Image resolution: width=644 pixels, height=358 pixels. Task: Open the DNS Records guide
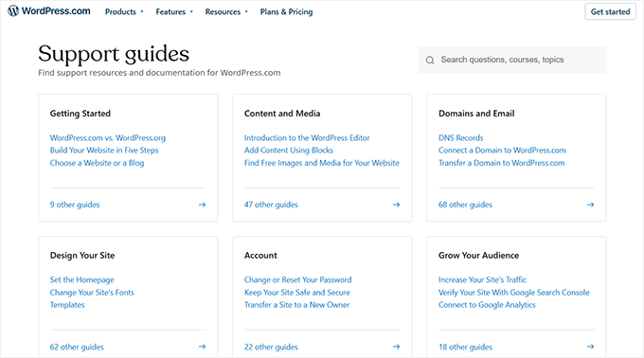tap(461, 138)
